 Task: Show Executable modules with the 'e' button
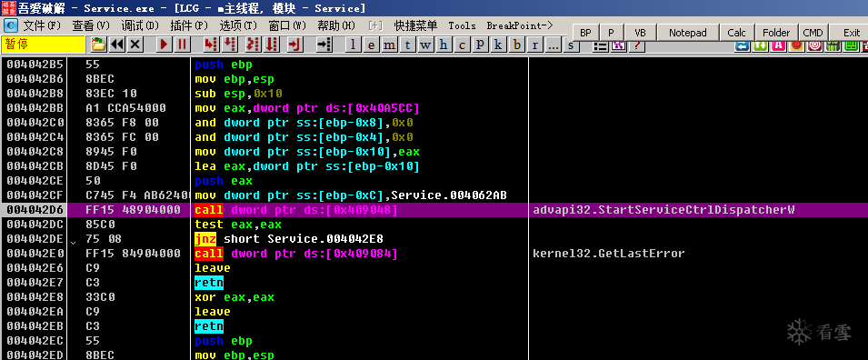372,45
